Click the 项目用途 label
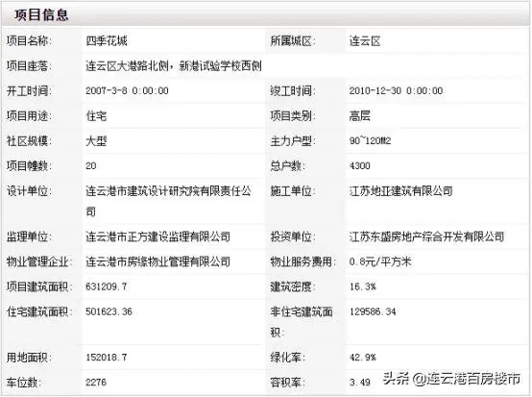532x397 pixels. tap(29, 116)
